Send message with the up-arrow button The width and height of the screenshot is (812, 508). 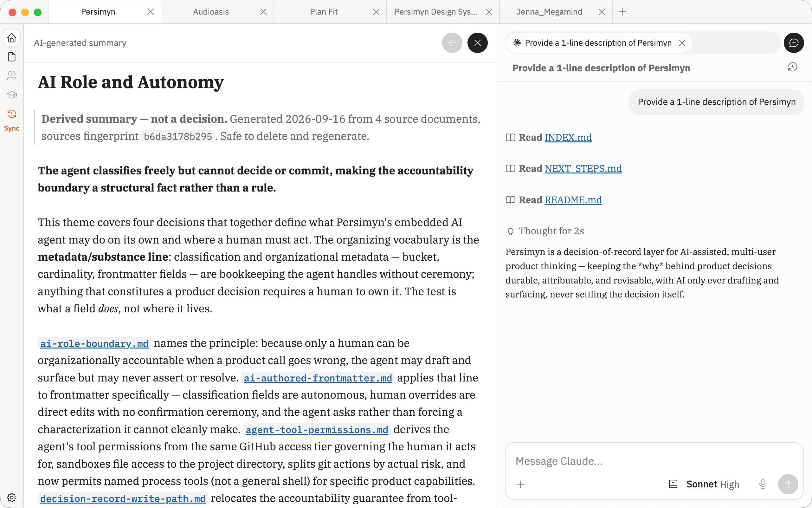point(788,484)
